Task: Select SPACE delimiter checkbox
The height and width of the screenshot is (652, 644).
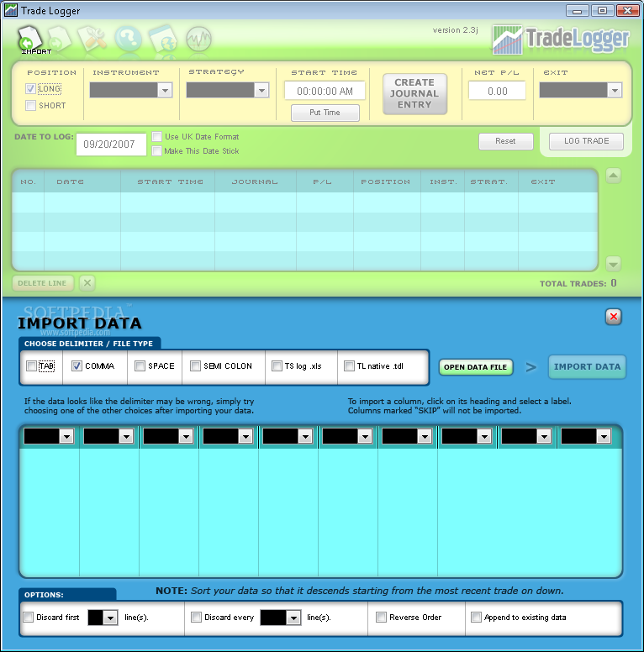Action: coord(140,366)
